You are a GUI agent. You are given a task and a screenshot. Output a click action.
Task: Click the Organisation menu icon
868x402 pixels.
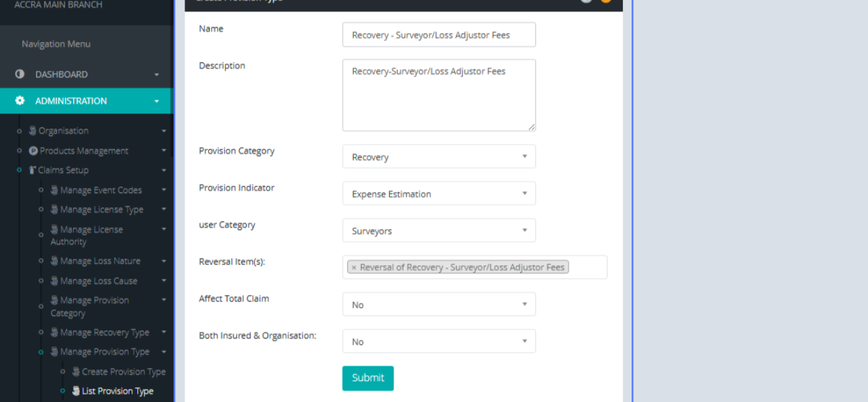point(33,131)
